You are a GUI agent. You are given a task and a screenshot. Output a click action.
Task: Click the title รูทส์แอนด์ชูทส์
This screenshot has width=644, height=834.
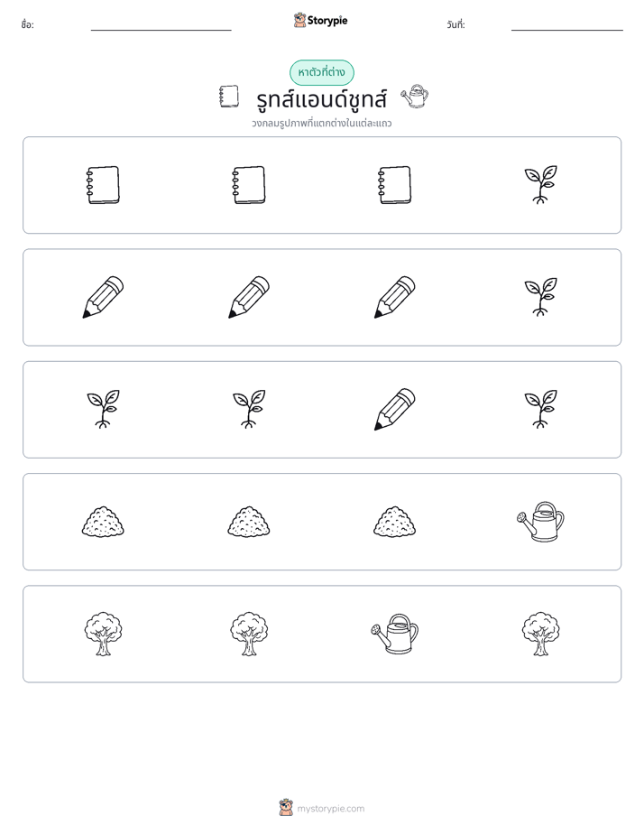[x=321, y=99]
